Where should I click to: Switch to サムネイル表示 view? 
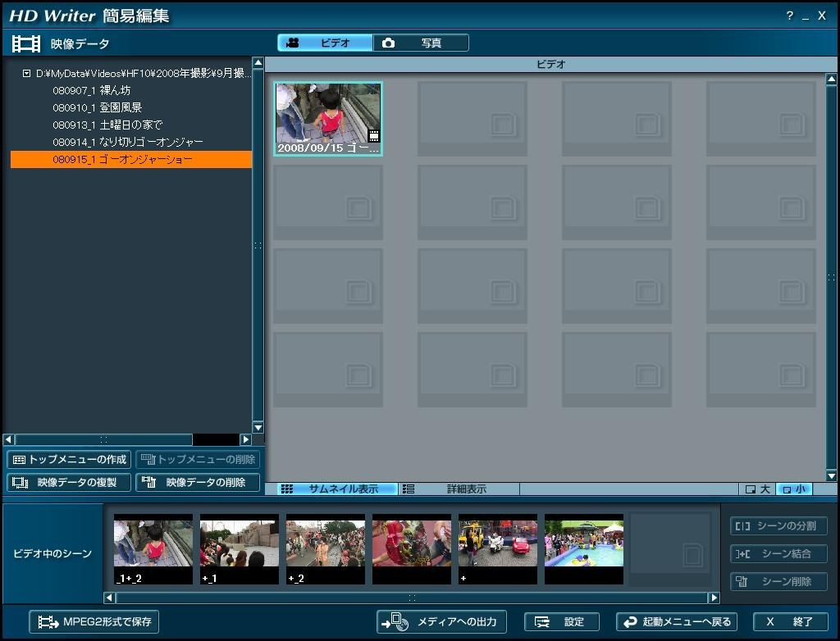click(x=337, y=489)
